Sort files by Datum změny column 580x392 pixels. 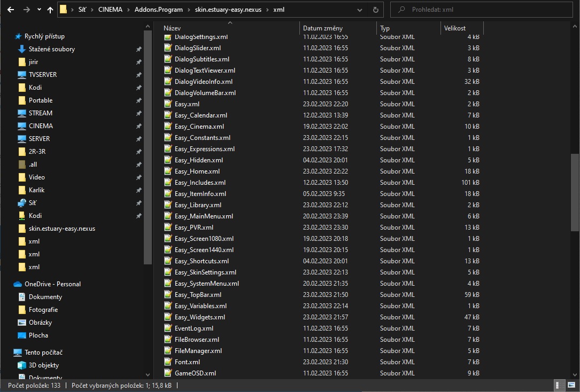tap(323, 28)
